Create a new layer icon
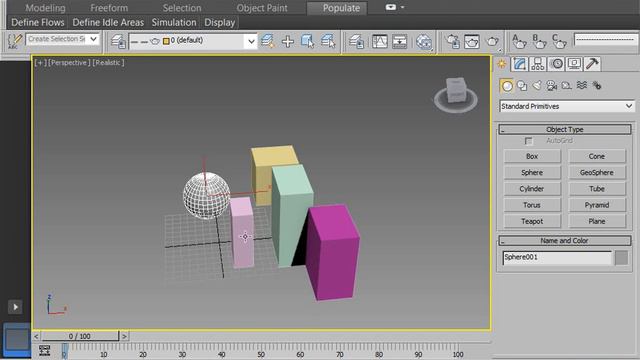 click(267, 41)
